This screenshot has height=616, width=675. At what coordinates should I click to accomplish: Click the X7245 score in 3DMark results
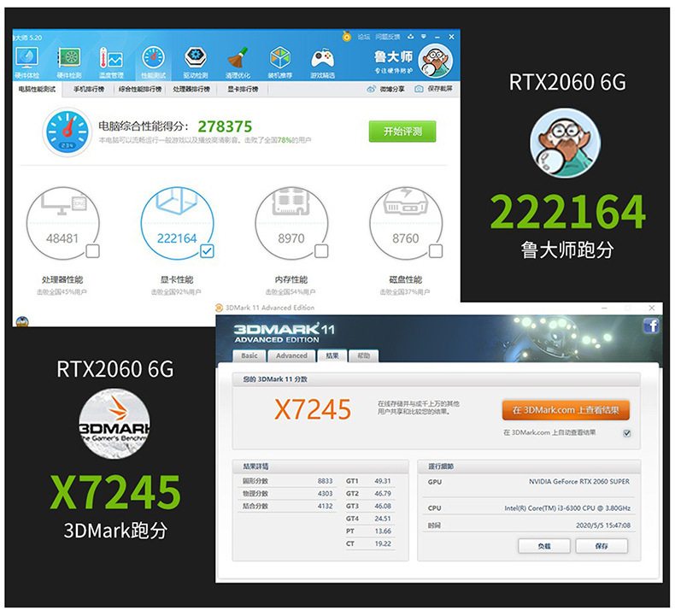tap(313, 409)
